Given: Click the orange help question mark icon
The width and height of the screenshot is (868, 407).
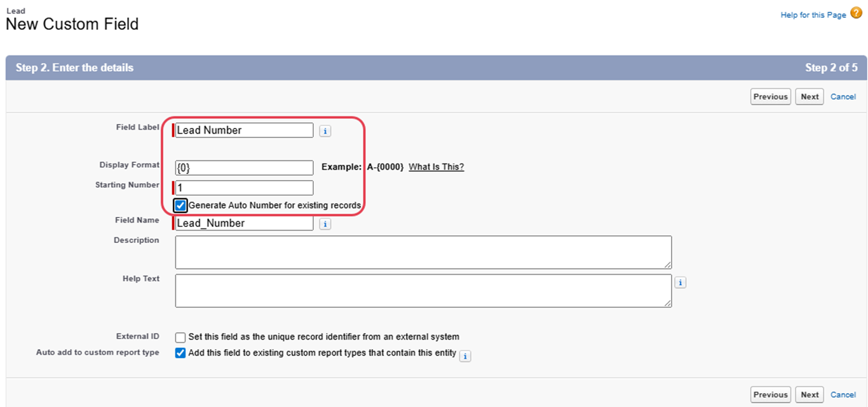Looking at the screenshot, I should (x=856, y=13).
